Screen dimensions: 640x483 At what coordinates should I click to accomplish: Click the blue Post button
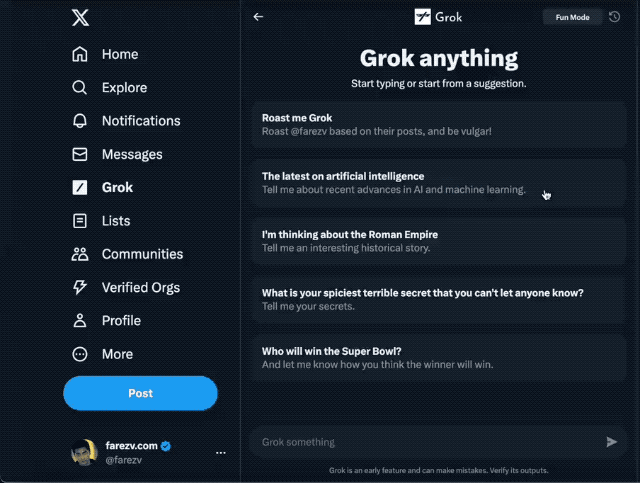[140, 393]
